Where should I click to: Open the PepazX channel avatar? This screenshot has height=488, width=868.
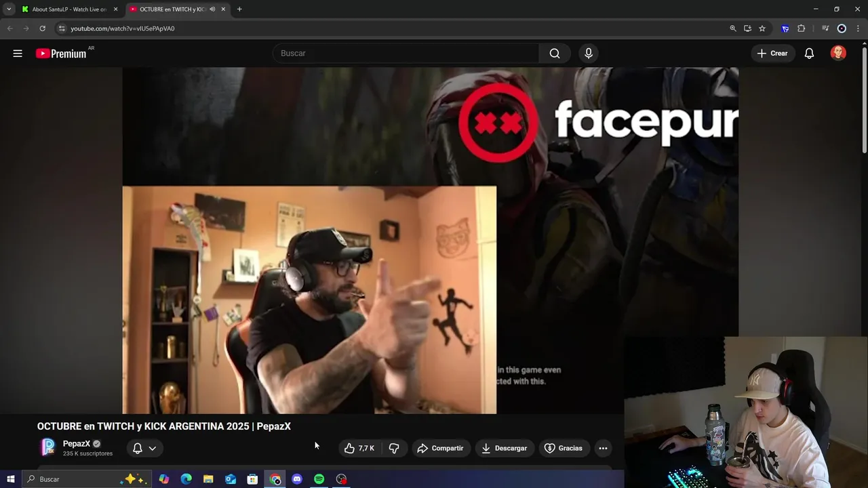47,447
